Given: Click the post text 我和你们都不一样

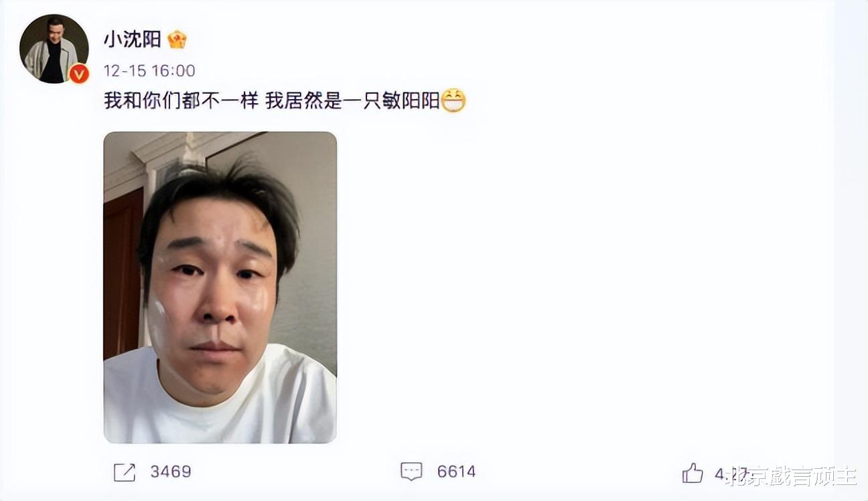Looking at the screenshot, I should tap(181, 101).
